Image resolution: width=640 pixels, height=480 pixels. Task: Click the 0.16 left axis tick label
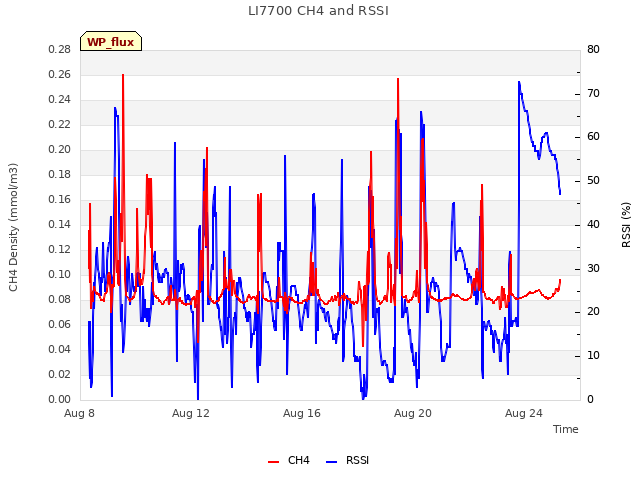(x=59, y=199)
